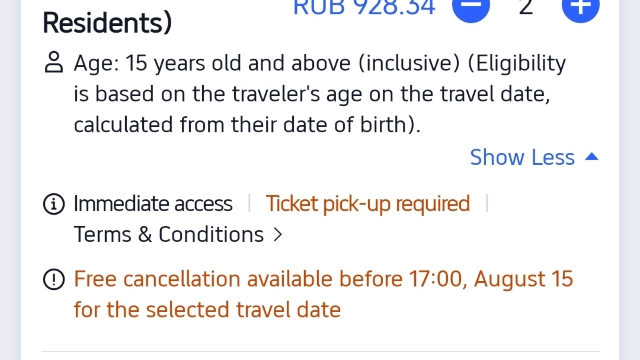Tap the info icon beside Immediate access
The height and width of the screenshot is (360, 640).
[x=54, y=204]
